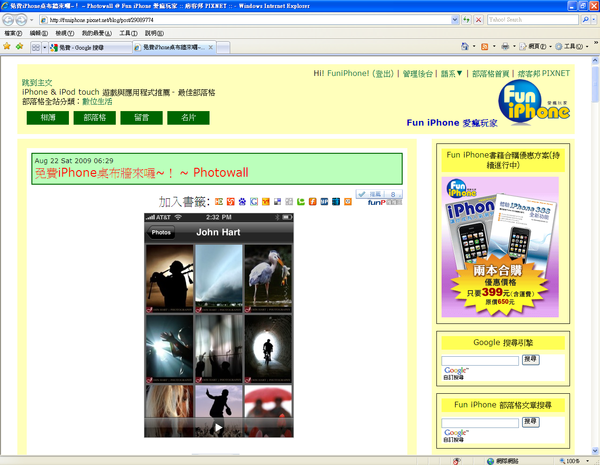Screen dimensions: 600x465
Task: Open the 工具(T) menu in the menu bar
Action: click(128, 33)
